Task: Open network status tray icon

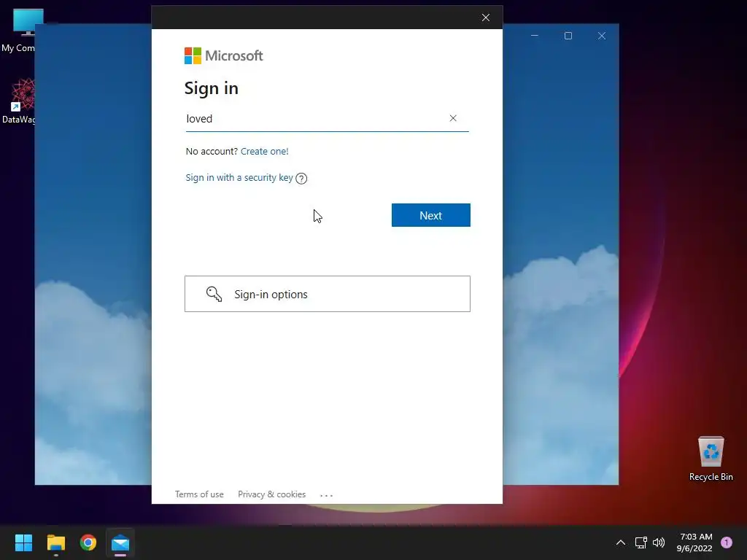Action: point(640,542)
